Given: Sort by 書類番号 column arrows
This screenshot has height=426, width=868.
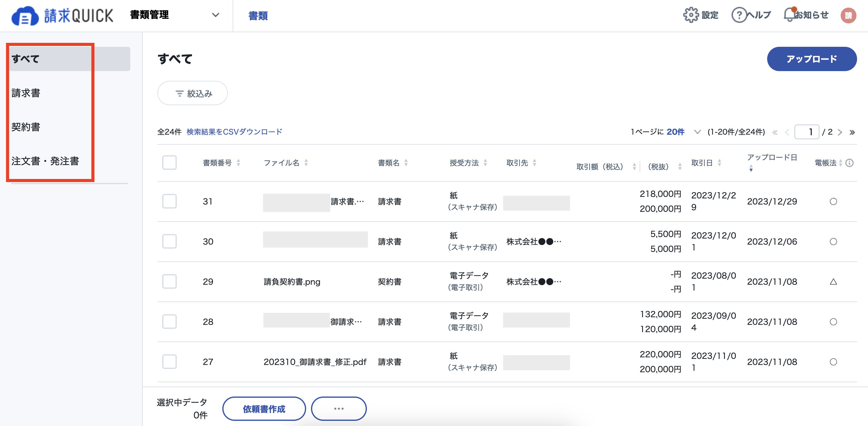Looking at the screenshot, I should click(238, 163).
